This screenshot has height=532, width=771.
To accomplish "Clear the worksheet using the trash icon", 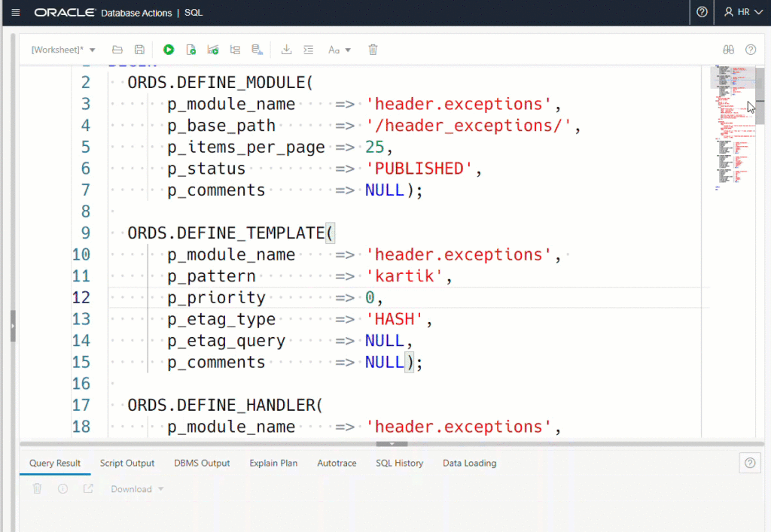I will [373, 49].
